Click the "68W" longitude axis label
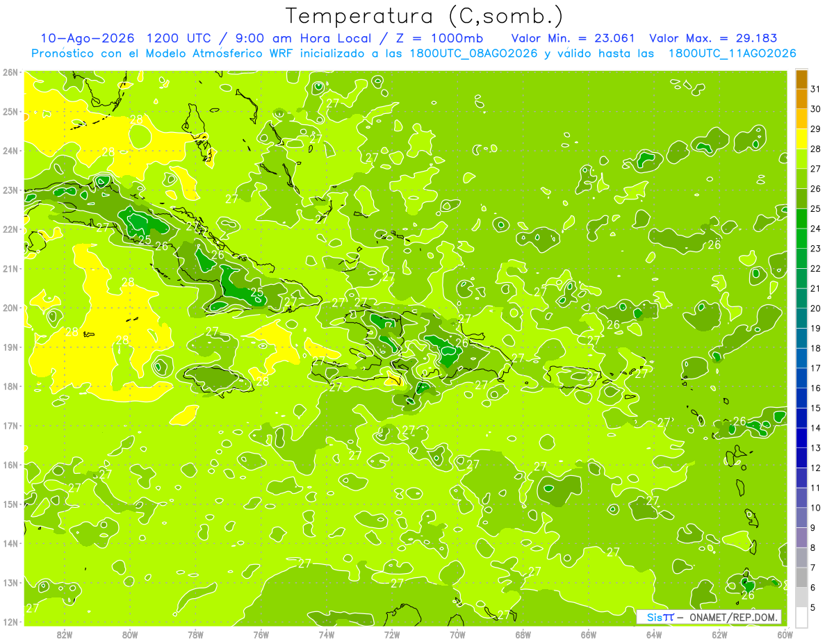 523,634
